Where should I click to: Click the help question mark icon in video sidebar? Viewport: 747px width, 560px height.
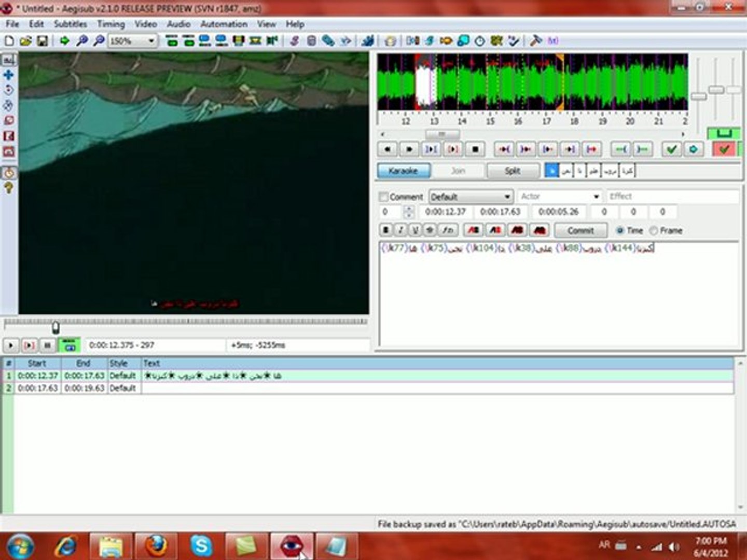click(9, 188)
